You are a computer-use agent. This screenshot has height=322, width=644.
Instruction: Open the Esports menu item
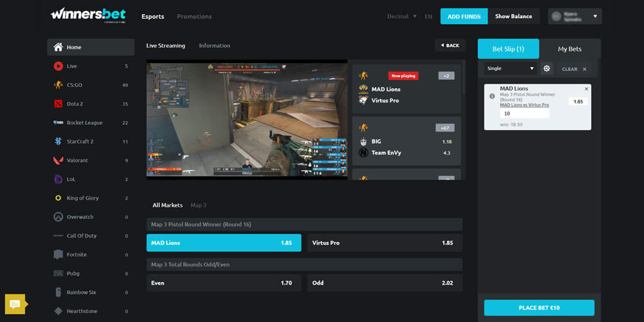click(153, 17)
